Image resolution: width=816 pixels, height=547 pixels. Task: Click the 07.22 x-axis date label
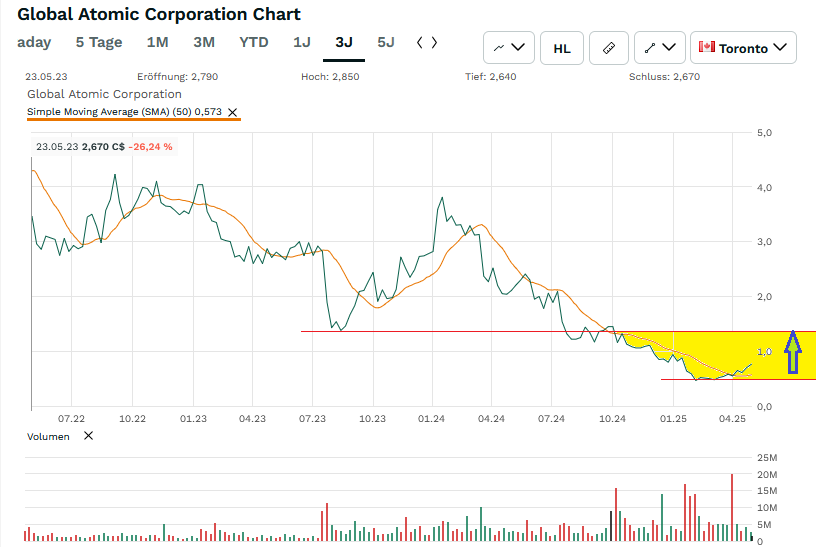coord(71,418)
